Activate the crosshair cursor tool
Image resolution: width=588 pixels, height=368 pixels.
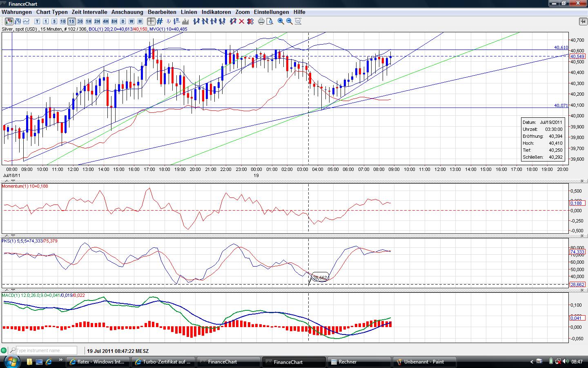coord(151,21)
